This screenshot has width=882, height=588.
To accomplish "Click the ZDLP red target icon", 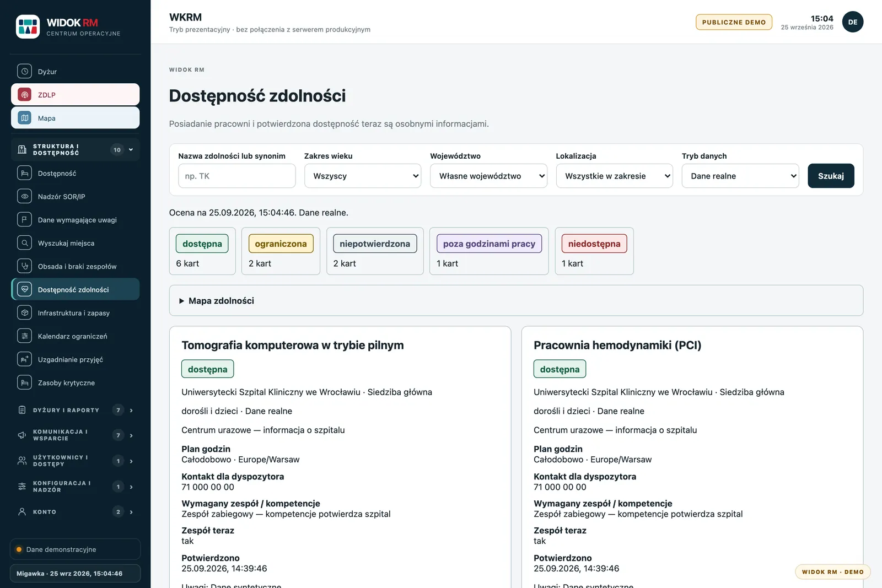I will point(24,95).
